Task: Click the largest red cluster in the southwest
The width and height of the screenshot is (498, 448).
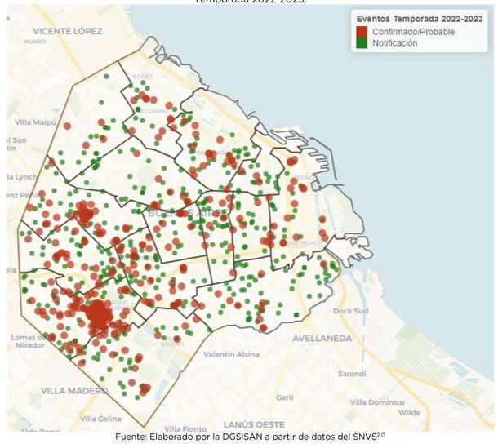Action: (x=99, y=314)
